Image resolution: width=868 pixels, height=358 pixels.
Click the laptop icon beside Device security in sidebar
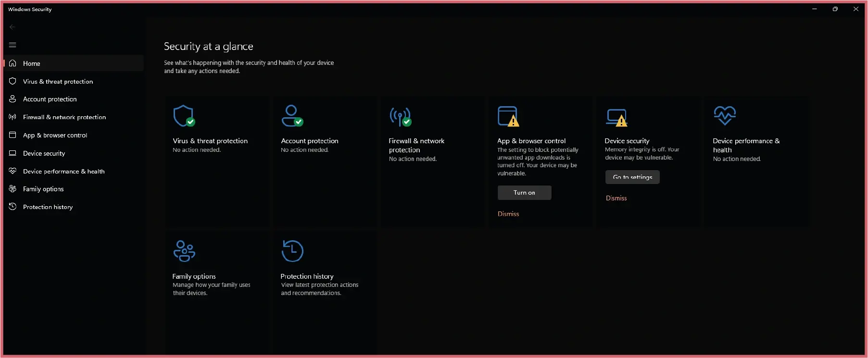coord(13,153)
